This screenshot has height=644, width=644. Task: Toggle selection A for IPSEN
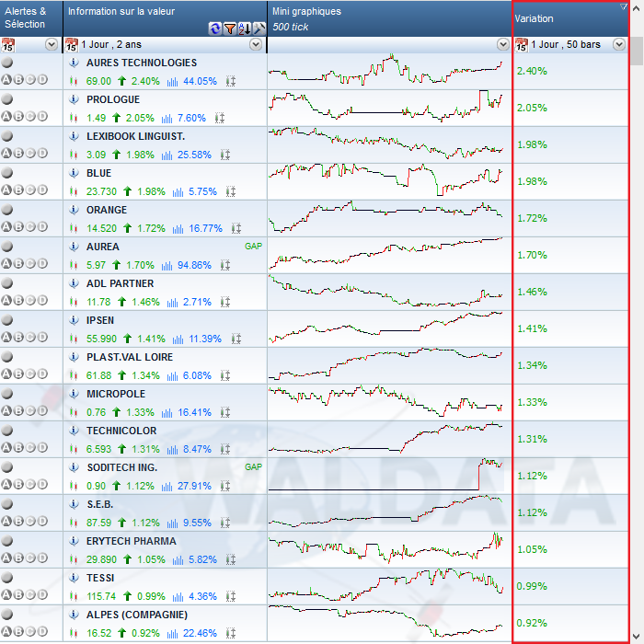pos(6,337)
